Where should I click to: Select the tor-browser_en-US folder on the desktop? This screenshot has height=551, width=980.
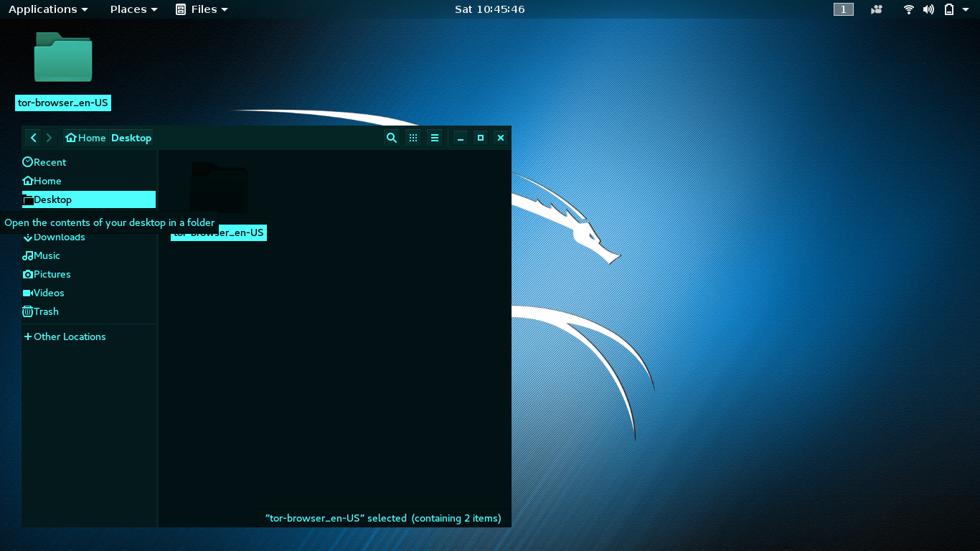(63, 70)
